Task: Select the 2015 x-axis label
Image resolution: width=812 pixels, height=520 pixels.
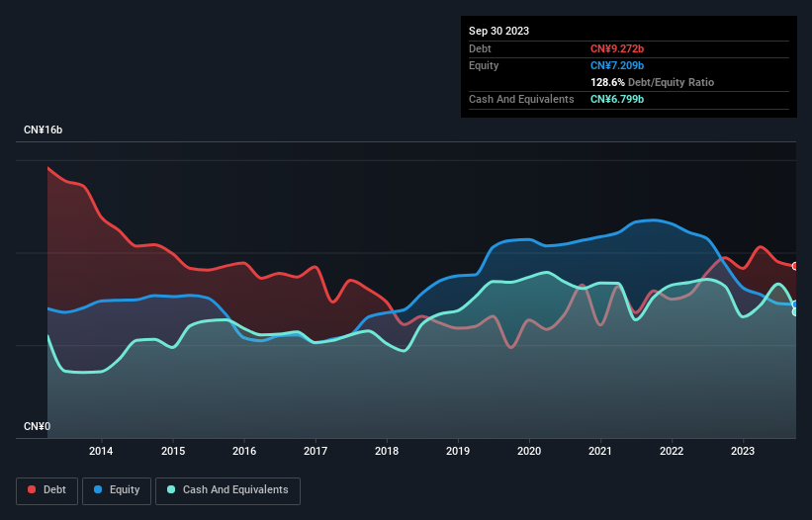Action: pyautogui.click(x=173, y=451)
